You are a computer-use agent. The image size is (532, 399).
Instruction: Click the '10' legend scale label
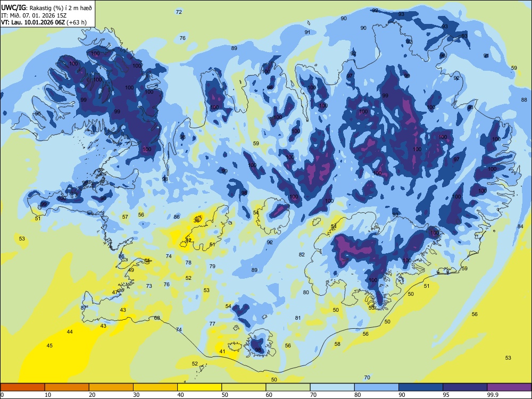tap(48, 395)
